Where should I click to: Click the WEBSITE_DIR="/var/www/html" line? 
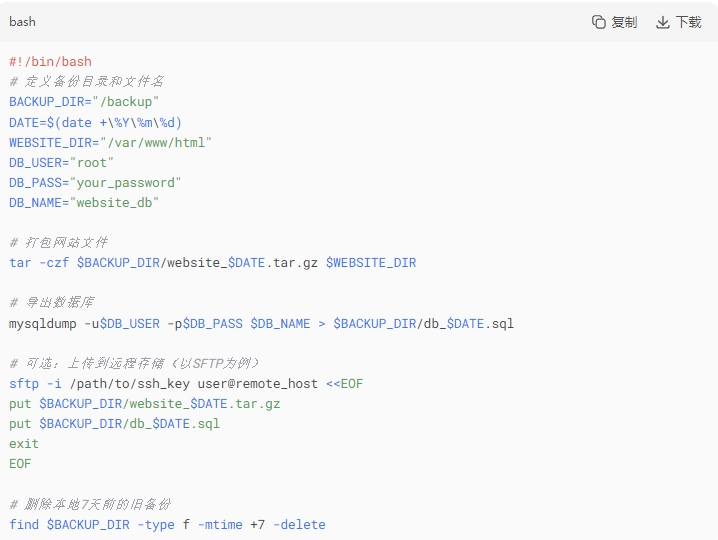[110, 142]
